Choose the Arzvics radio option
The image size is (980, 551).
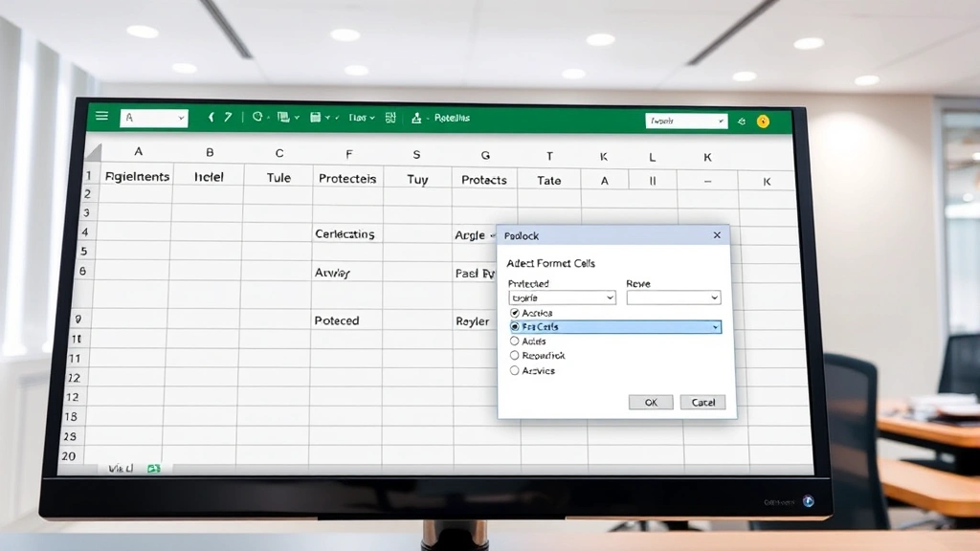pyautogui.click(x=515, y=370)
